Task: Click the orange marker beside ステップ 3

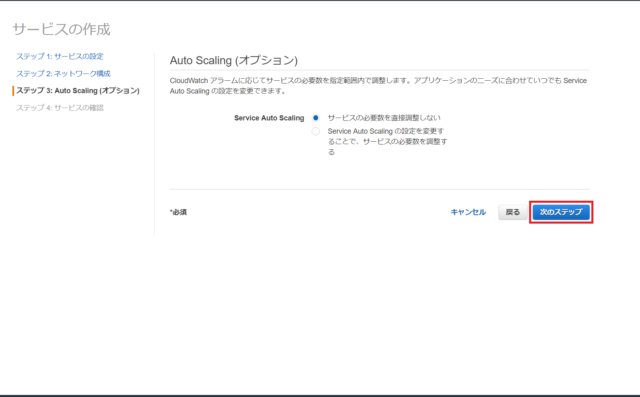Action: [13, 91]
